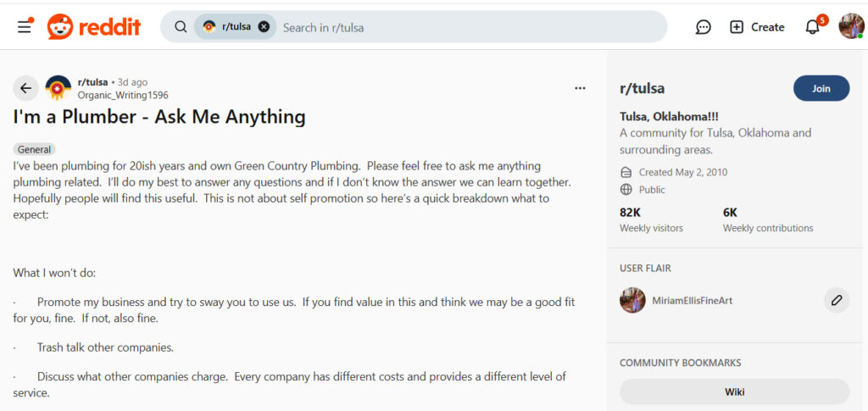Click MiriamEllisFineArt flair avatar

point(632,300)
